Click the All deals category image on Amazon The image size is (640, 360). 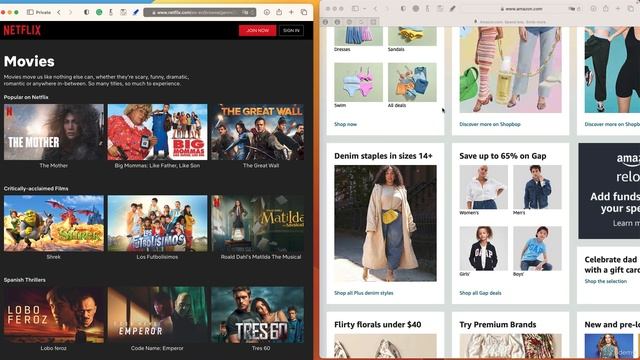click(x=412, y=82)
